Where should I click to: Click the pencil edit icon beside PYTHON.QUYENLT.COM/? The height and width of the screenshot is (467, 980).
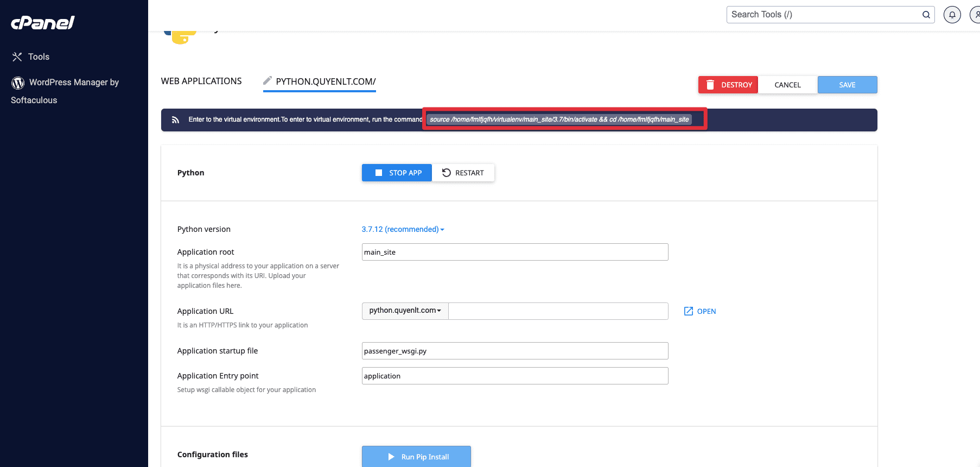[x=267, y=81]
